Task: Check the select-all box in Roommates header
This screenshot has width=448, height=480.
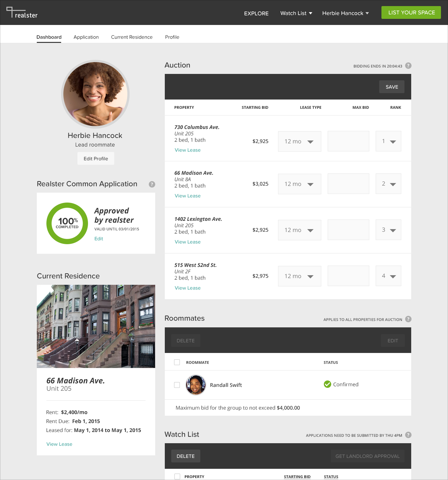Action: 177,362
